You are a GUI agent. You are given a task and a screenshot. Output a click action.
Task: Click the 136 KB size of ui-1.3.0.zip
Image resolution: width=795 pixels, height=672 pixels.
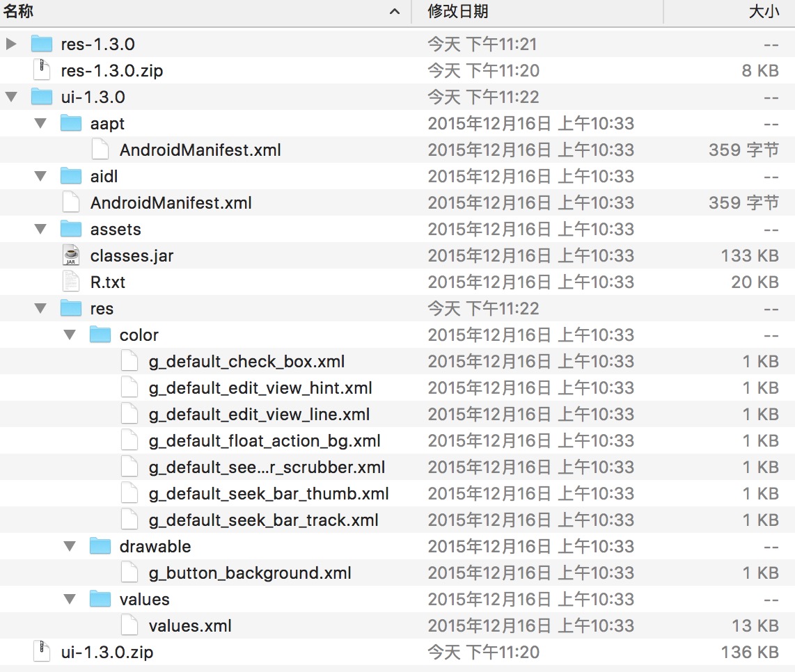(750, 652)
